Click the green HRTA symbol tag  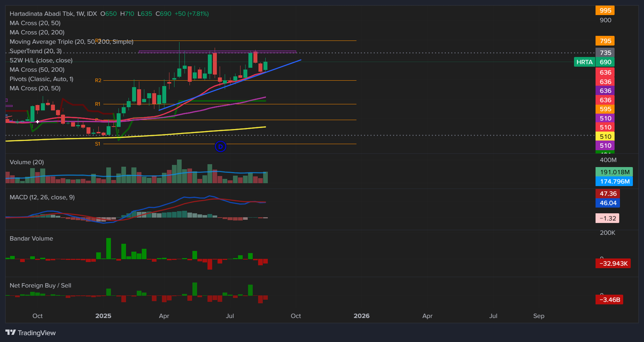(x=584, y=62)
